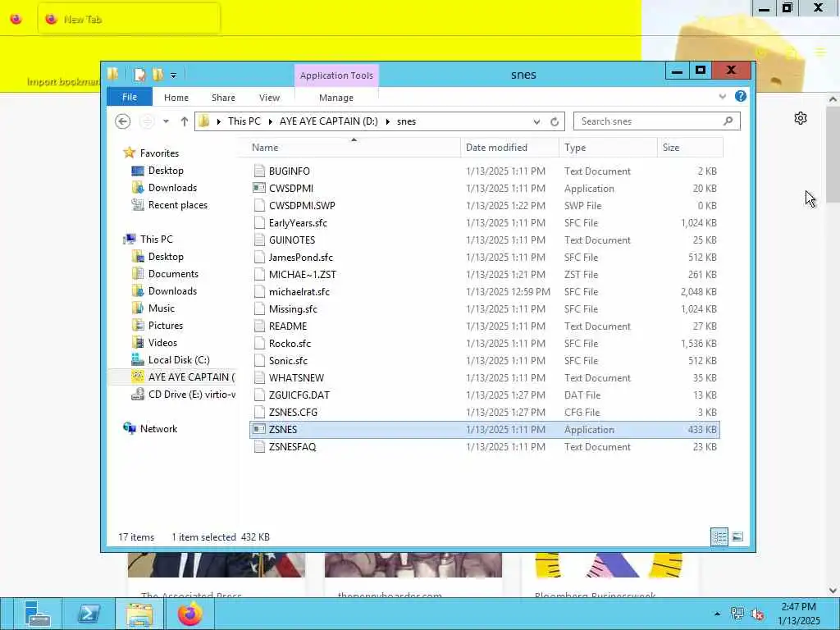Select the Music folder in This PC
Image resolution: width=840 pixels, height=630 pixels.
162,308
